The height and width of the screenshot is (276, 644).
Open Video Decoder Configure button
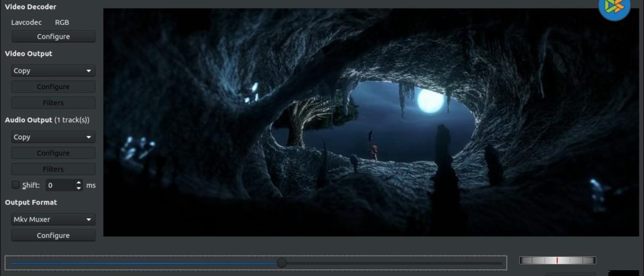click(53, 37)
